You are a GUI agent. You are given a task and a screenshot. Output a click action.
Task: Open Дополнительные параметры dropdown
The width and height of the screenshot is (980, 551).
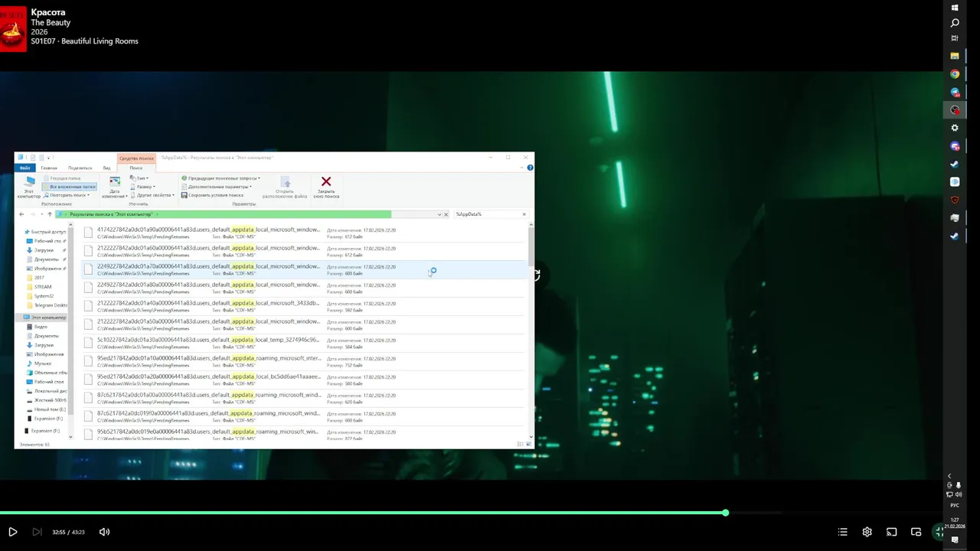coord(217,187)
